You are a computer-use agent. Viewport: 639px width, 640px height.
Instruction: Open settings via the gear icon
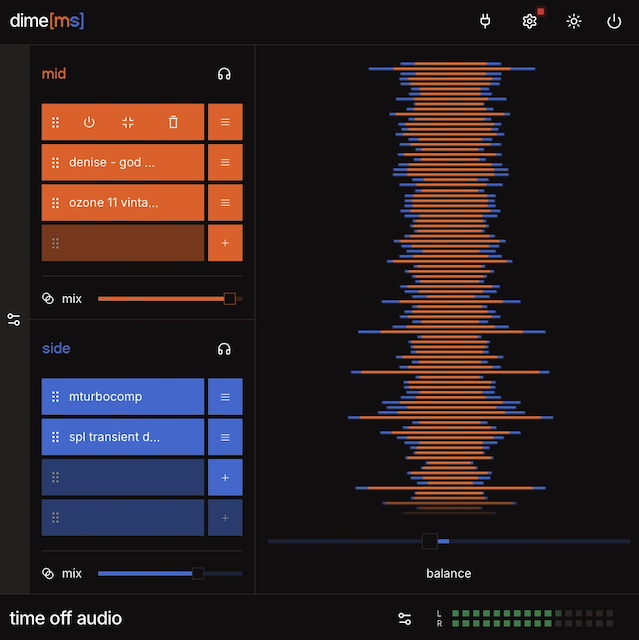click(x=530, y=21)
